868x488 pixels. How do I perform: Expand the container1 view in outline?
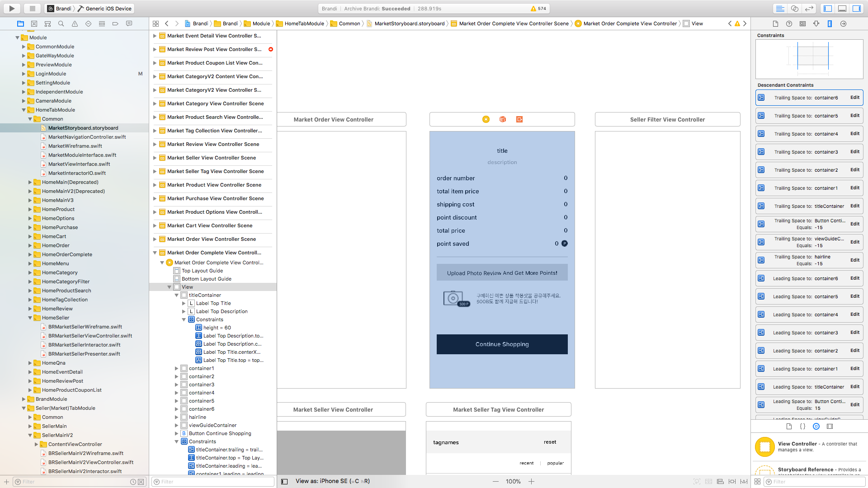coord(177,368)
